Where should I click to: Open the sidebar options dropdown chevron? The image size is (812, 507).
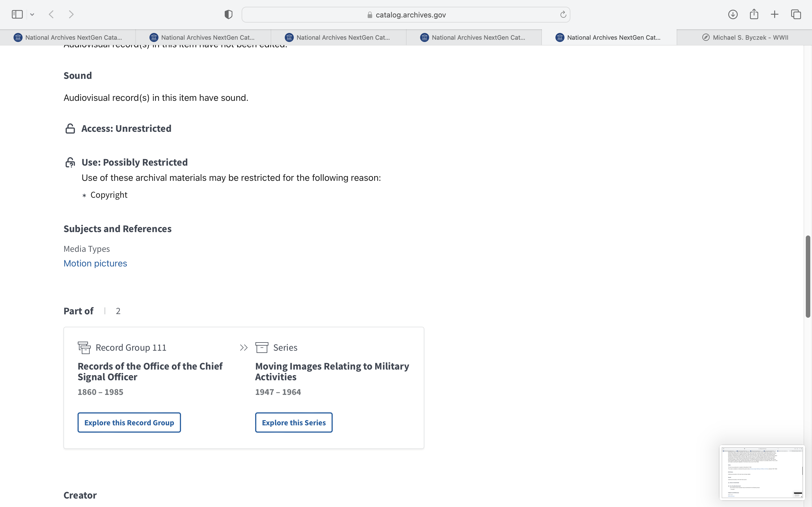[x=32, y=14]
